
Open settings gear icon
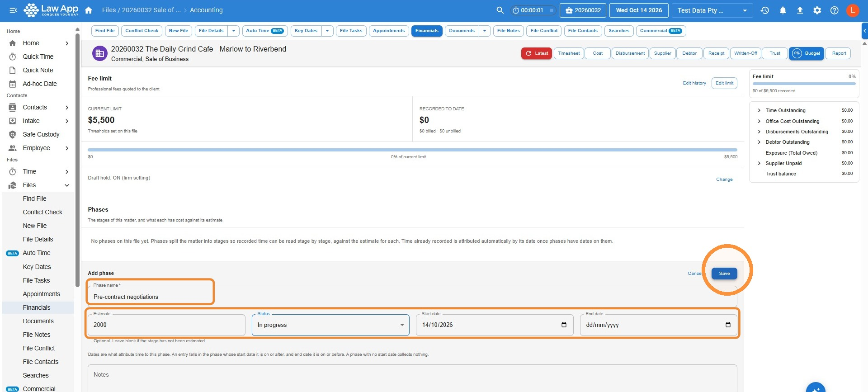coord(817,10)
